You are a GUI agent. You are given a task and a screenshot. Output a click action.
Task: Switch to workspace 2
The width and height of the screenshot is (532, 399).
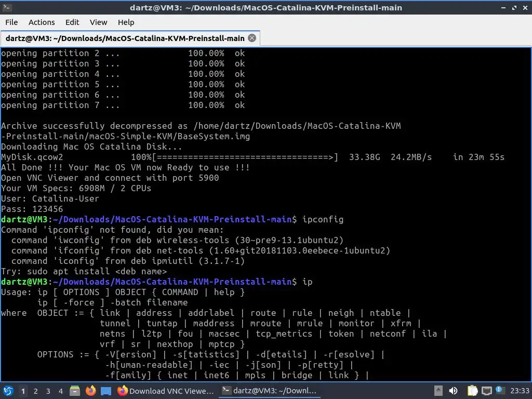[36, 391]
